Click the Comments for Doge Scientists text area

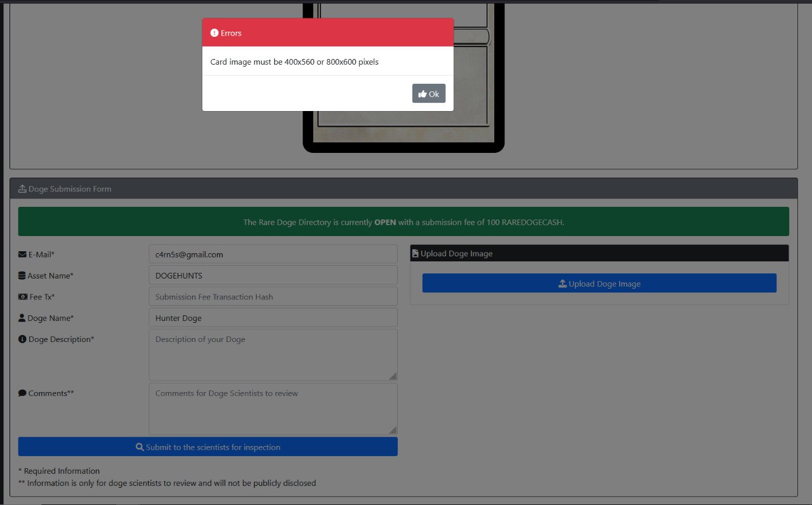click(273, 408)
